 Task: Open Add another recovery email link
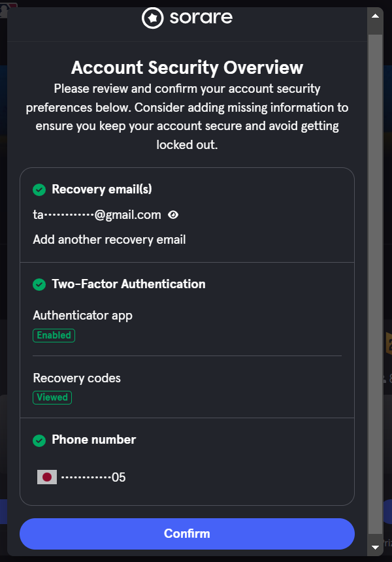pyautogui.click(x=109, y=239)
